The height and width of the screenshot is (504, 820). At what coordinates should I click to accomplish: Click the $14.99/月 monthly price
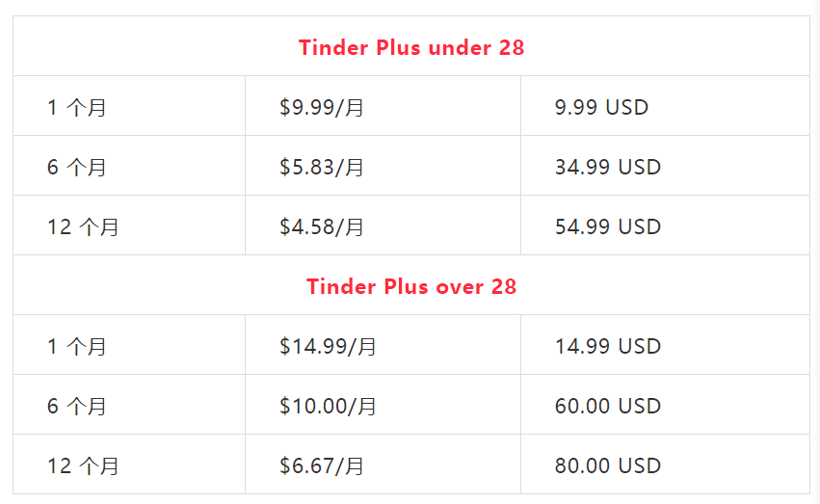tap(328, 346)
